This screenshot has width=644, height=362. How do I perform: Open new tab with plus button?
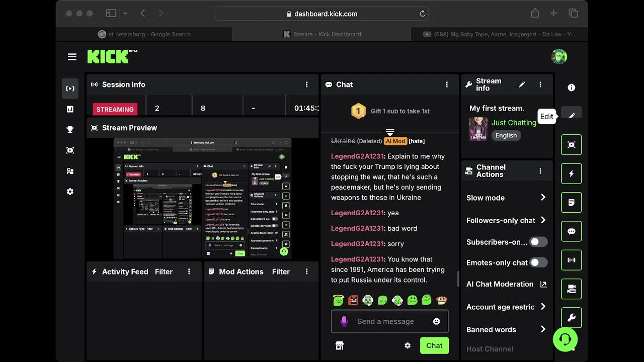553,14
